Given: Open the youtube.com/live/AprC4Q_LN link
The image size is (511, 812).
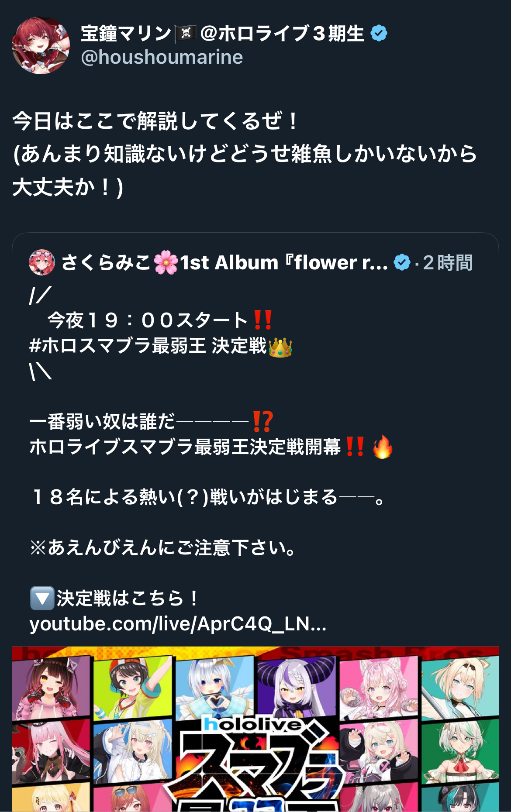Looking at the screenshot, I should [178, 624].
